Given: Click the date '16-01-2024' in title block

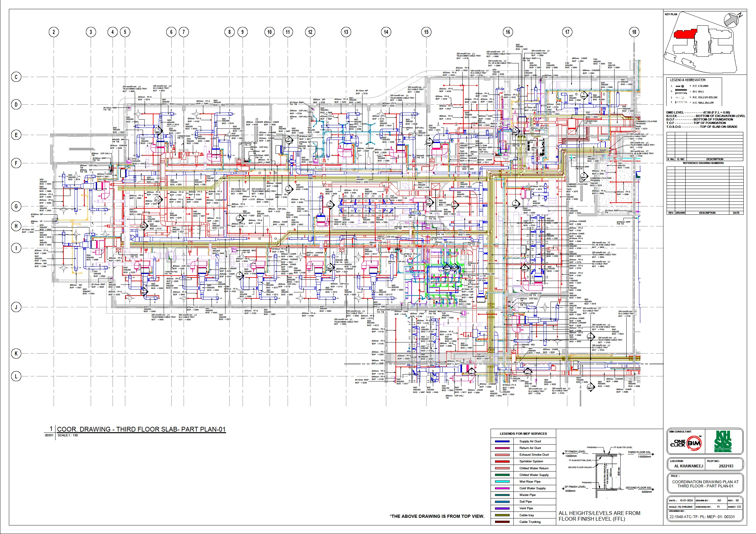Looking at the screenshot, I should click(686, 500).
